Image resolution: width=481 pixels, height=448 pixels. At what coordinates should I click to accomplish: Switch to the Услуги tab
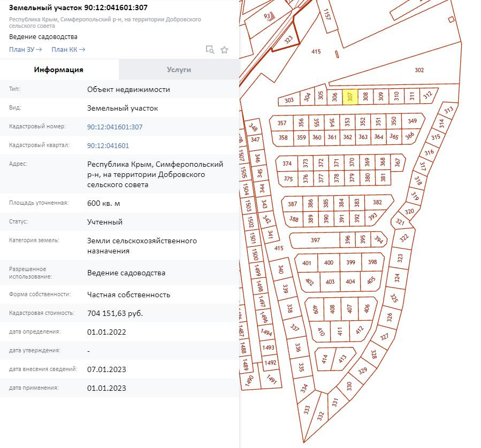point(179,69)
